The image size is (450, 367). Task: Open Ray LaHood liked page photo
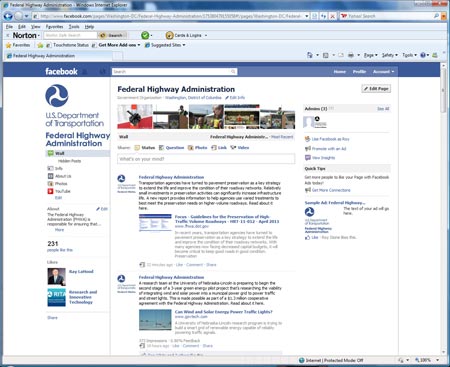pyautogui.click(x=56, y=276)
